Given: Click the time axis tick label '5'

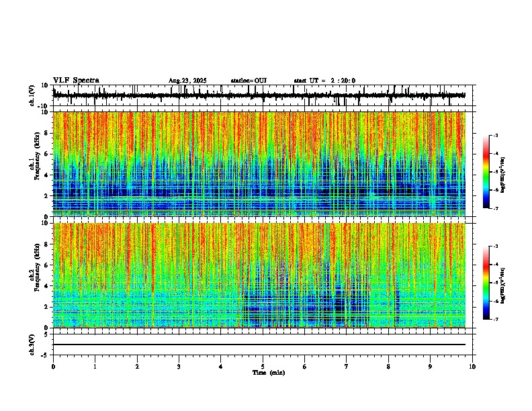Looking at the screenshot, I should [x=263, y=367].
